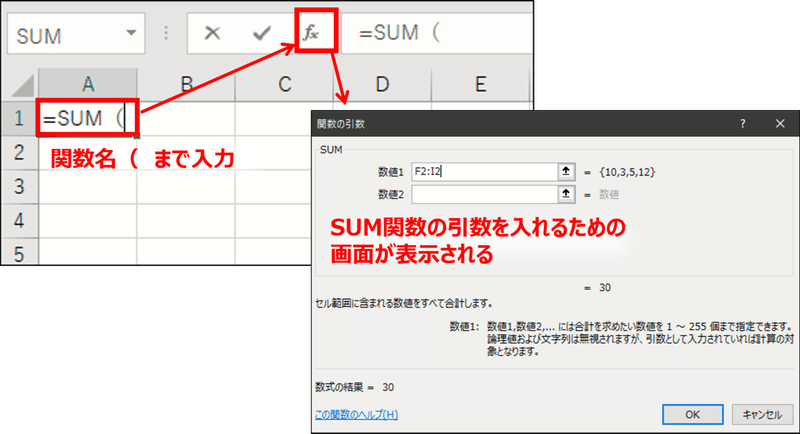Click the formula bar containing =SUM(
This screenshot has width=800, height=434.
coord(437,33)
